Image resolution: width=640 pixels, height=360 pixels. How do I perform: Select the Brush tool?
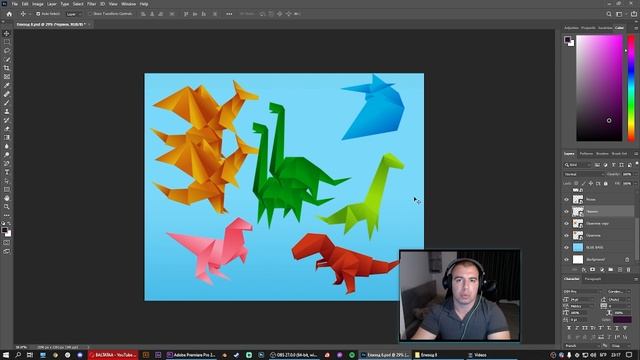coord(7,102)
